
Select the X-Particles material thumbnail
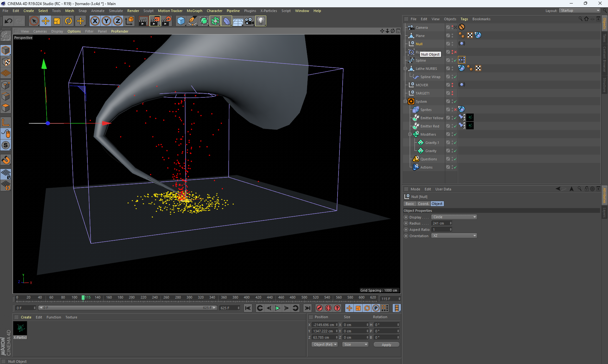click(20, 329)
